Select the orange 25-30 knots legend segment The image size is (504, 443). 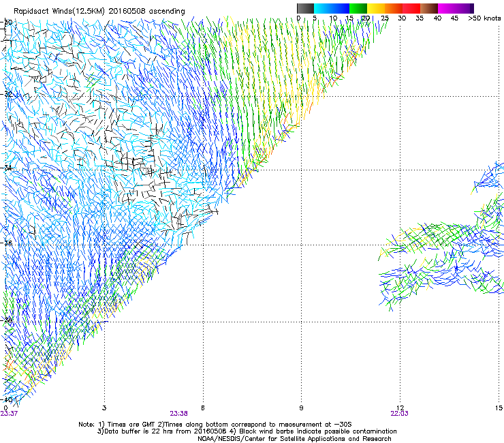point(394,8)
